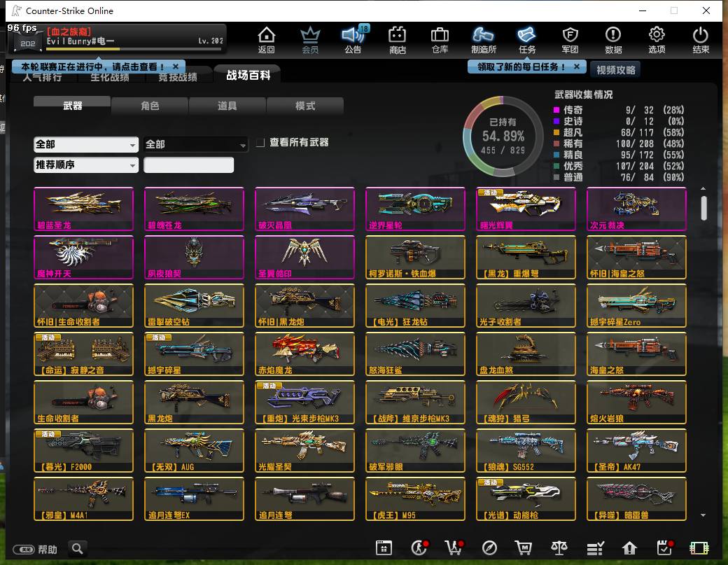The height and width of the screenshot is (565, 728).
Task: Open the 仓库 inventory briefcase icon
Action: (x=440, y=40)
